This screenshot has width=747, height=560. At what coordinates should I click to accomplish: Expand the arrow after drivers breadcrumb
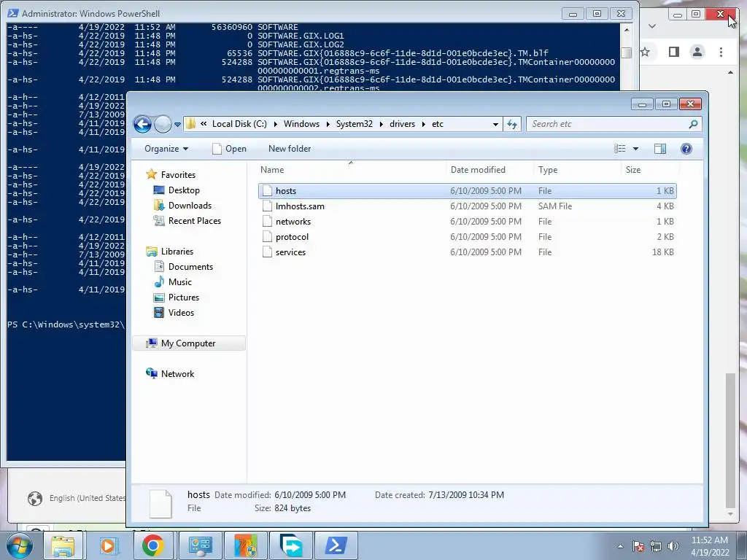pos(424,124)
